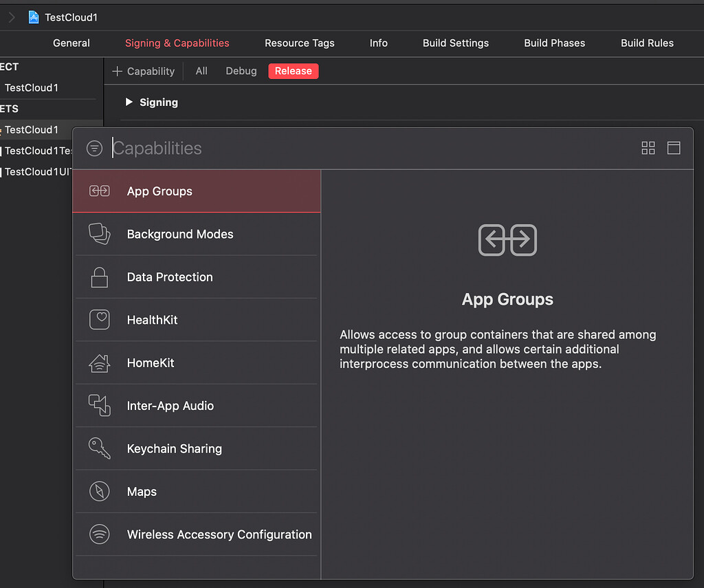Click the Keychain Sharing key icon
The width and height of the screenshot is (704, 588).
click(99, 448)
